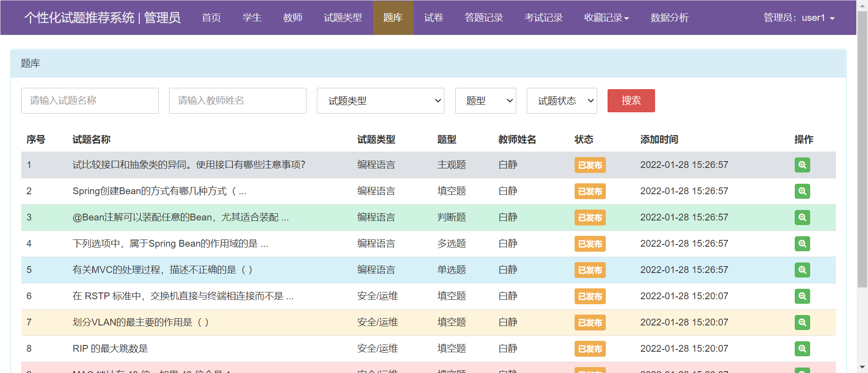View the 有关MVC的处理过程 question details
This screenshot has height=373, width=868.
(802, 270)
